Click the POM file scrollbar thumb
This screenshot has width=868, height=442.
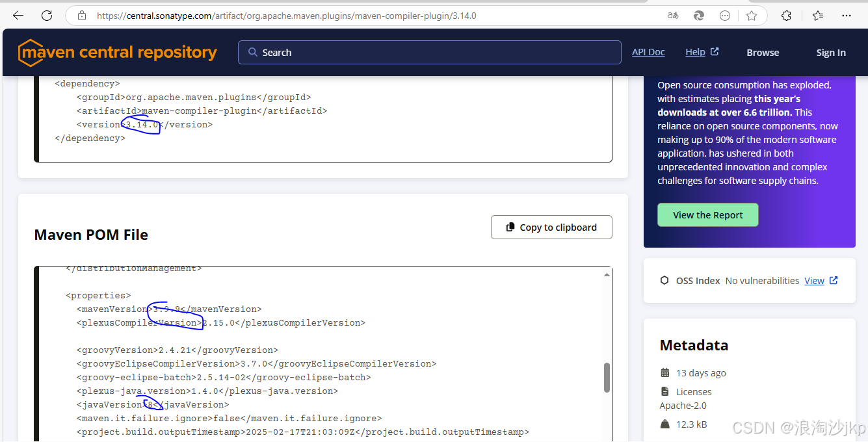click(607, 378)
